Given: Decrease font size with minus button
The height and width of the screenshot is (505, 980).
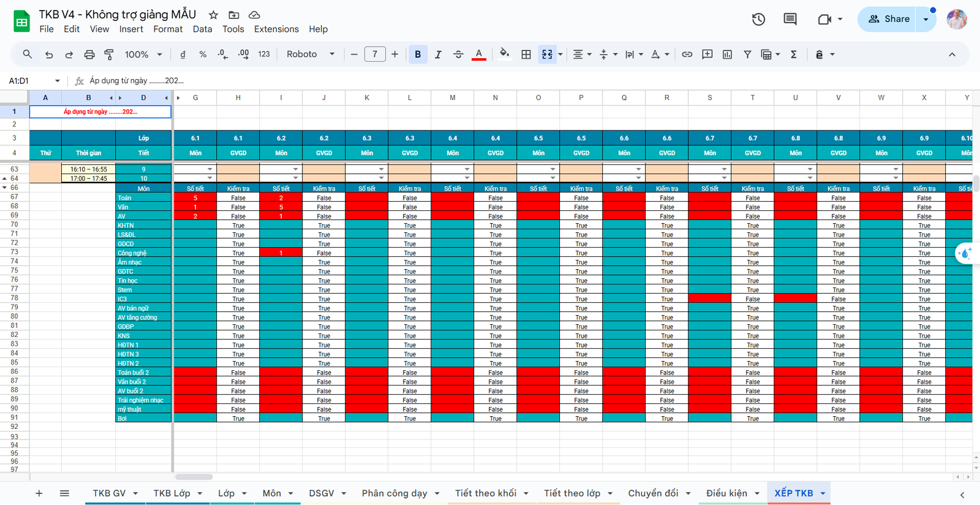Looking at the screenshot, I should (354, 55).
